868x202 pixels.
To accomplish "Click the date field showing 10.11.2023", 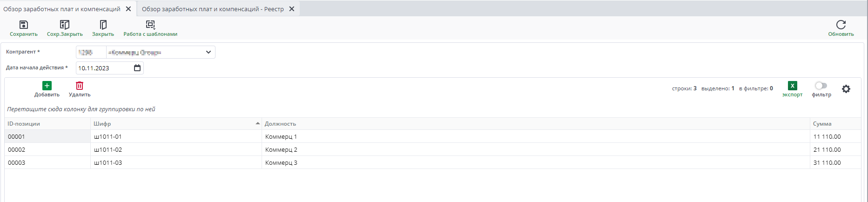I will point(103,68).
